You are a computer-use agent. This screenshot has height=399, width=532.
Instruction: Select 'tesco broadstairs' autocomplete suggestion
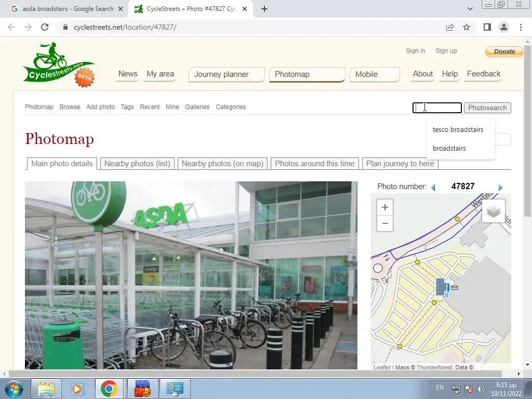[x=458, y=129]
